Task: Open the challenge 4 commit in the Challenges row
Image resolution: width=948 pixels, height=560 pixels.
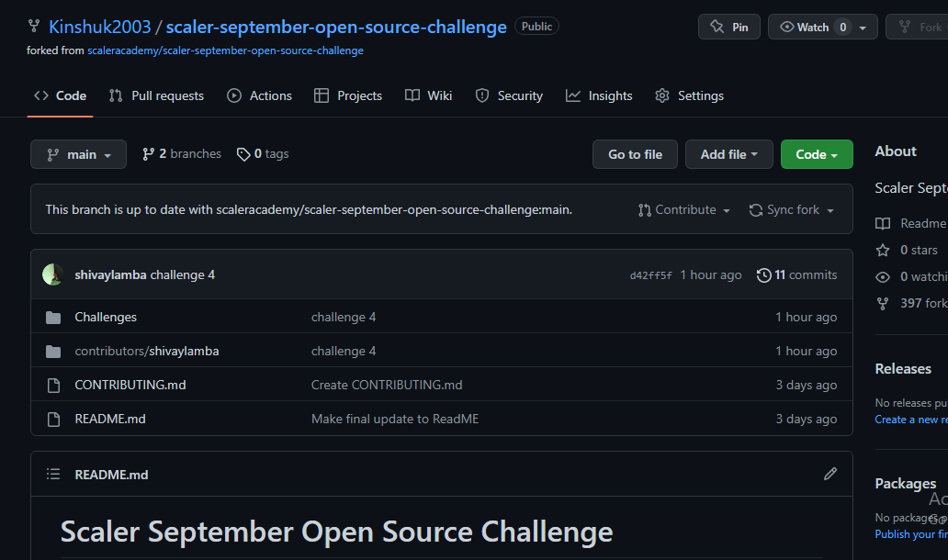Action: (x=344, y=317)
